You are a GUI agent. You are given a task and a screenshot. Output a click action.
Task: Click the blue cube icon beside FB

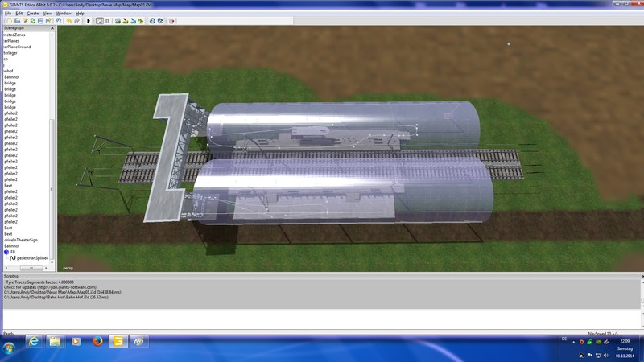6,252
